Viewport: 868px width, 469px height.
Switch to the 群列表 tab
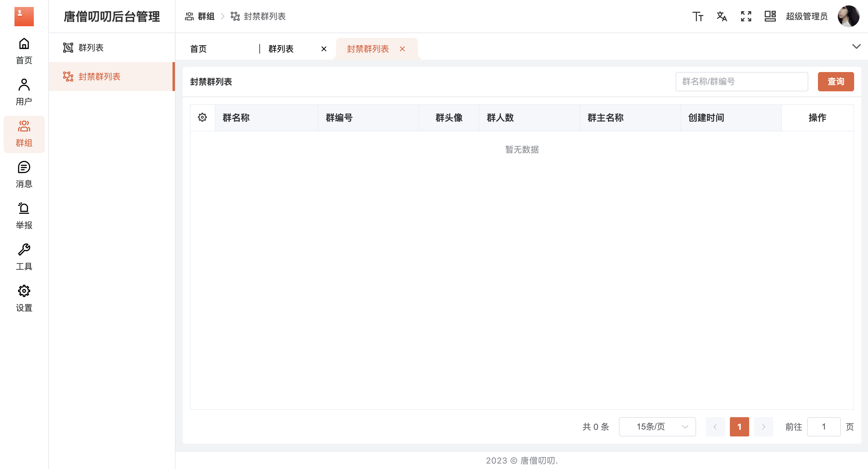281,49
